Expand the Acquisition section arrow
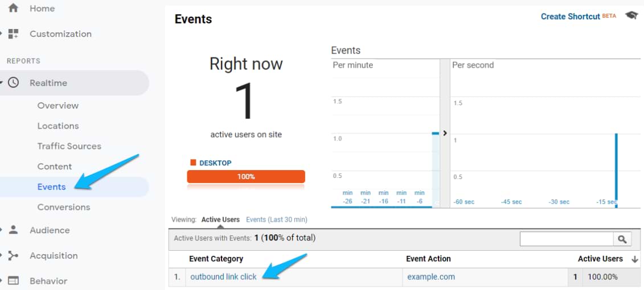 2,255
